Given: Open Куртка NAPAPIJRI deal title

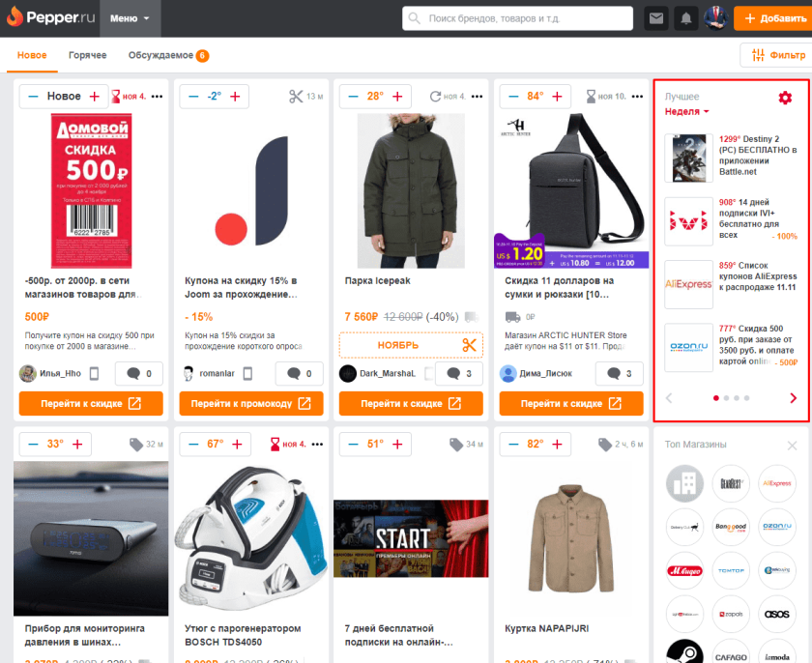Looking at the screenshot, I should pyautogui.click(x=546, y=628).
